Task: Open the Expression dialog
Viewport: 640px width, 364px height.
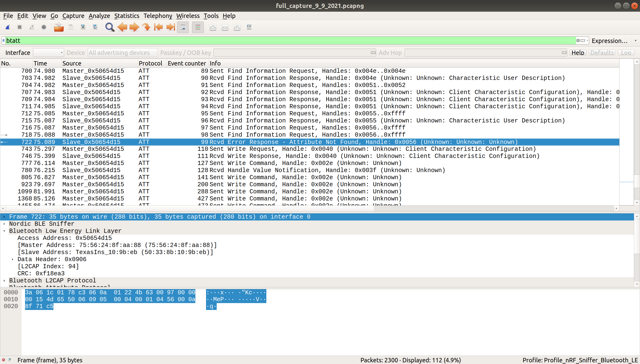Action: pyautogui.click(x=610, y=41)
